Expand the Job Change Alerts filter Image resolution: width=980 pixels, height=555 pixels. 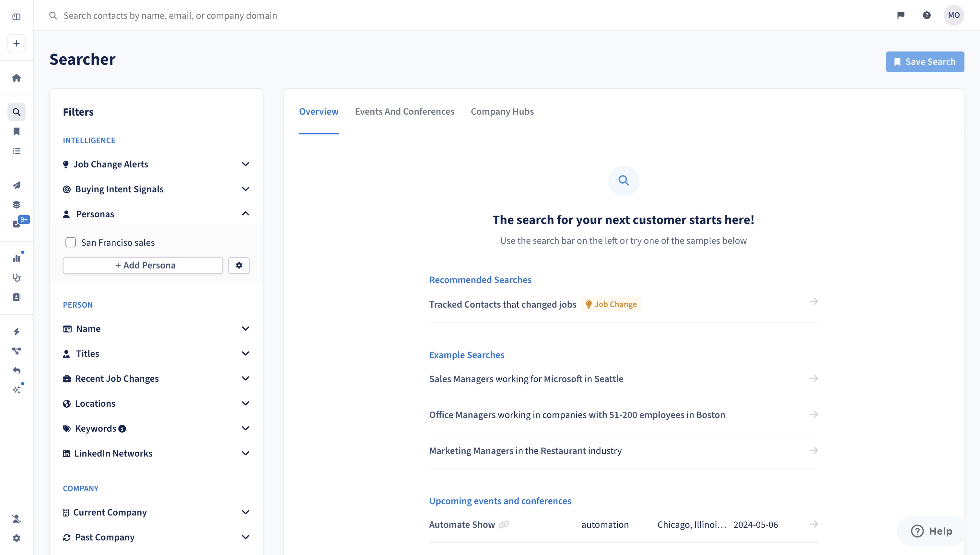tap(245, 164)
